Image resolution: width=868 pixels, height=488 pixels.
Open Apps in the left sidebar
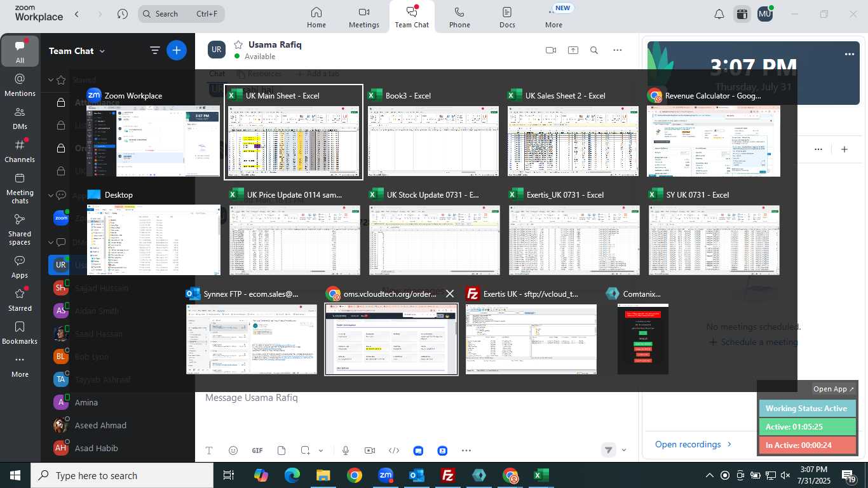20,267
